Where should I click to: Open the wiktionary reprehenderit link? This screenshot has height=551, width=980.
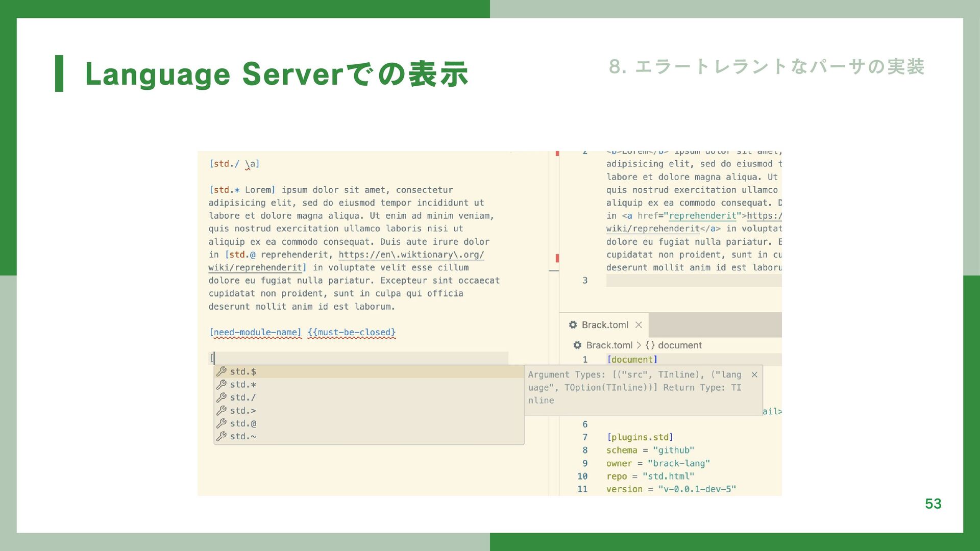(x=411, y=255)
